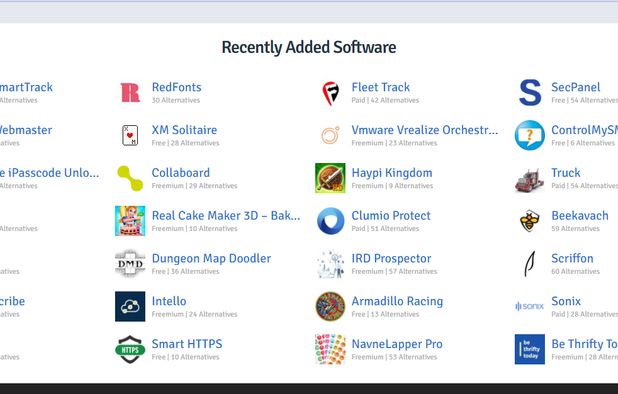618x394 pixels.
Task: Open the XM Solitaire link
Action: [x=184, y=130]
